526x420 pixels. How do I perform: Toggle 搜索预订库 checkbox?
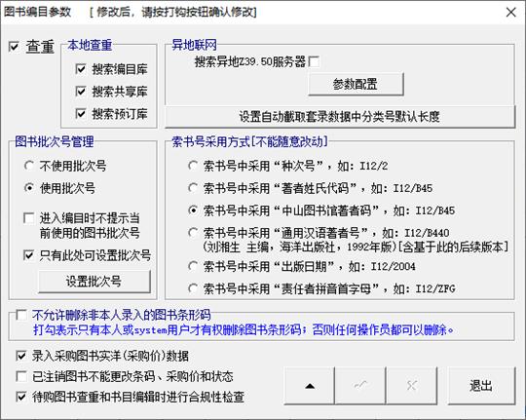[x=81, y=113]
